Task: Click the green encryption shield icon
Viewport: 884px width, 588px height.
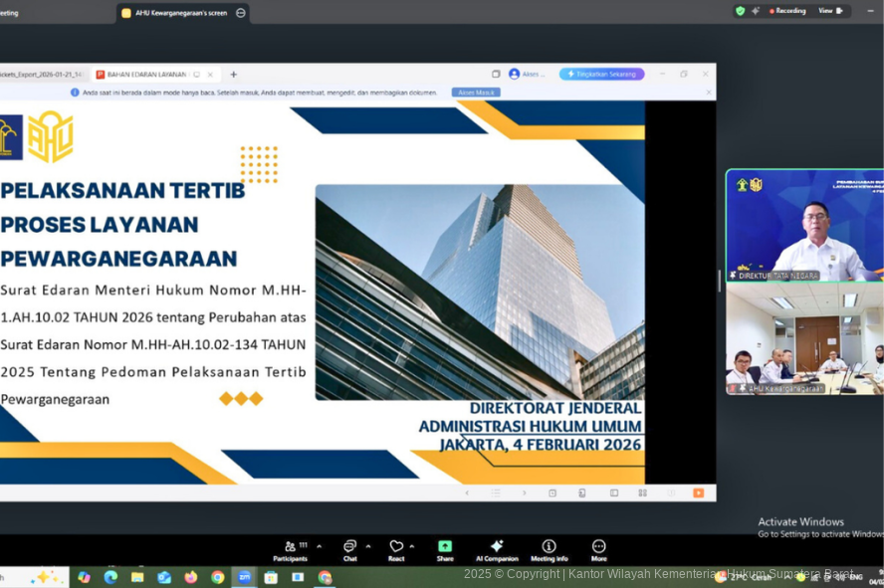Action: 740,11
